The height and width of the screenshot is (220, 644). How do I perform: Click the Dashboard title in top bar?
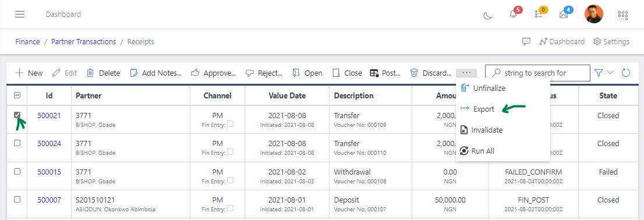(63, 15)
